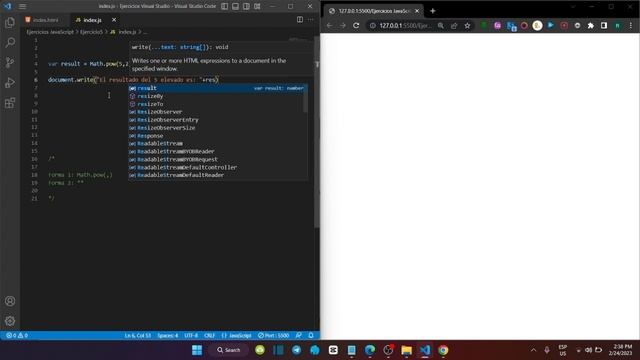Open File Explorer from the taskbar
This screenshot has width=640, height=360.
point(407,350)
